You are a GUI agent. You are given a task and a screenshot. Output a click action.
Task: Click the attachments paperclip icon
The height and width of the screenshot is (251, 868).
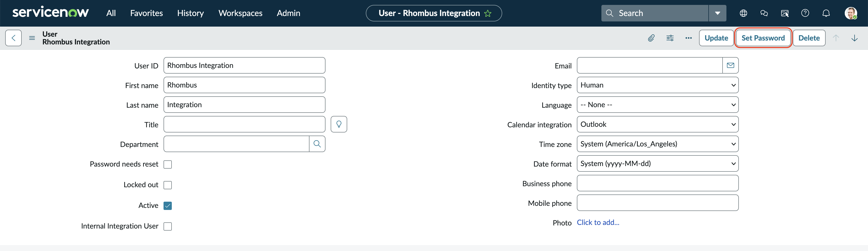pos(651,38)
